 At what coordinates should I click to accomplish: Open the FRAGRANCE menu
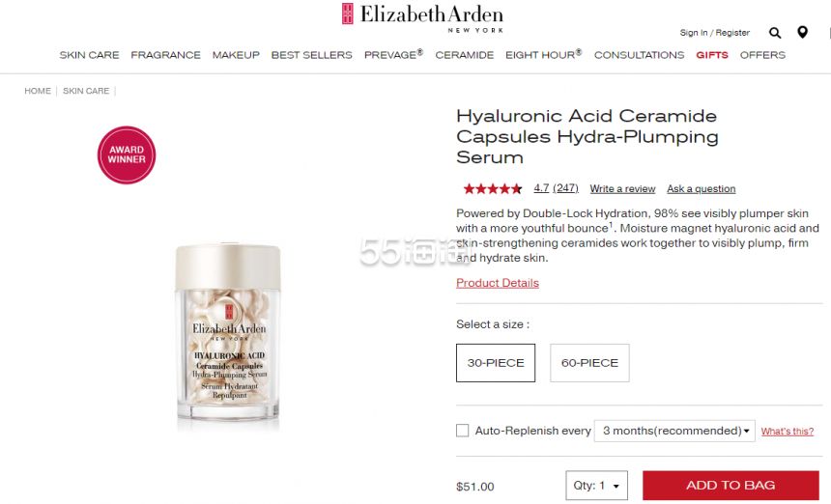165,55
